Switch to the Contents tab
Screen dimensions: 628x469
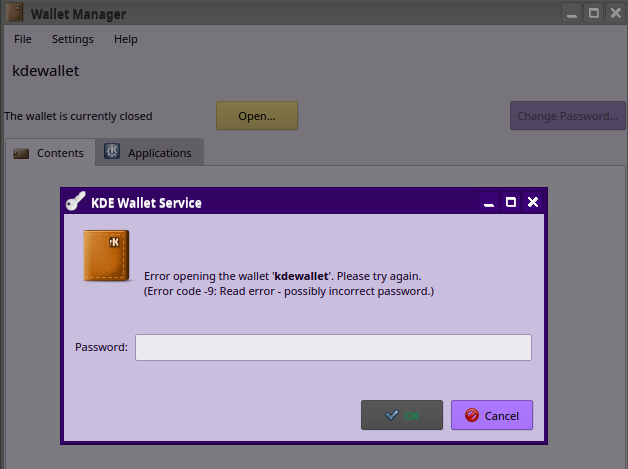49,153
